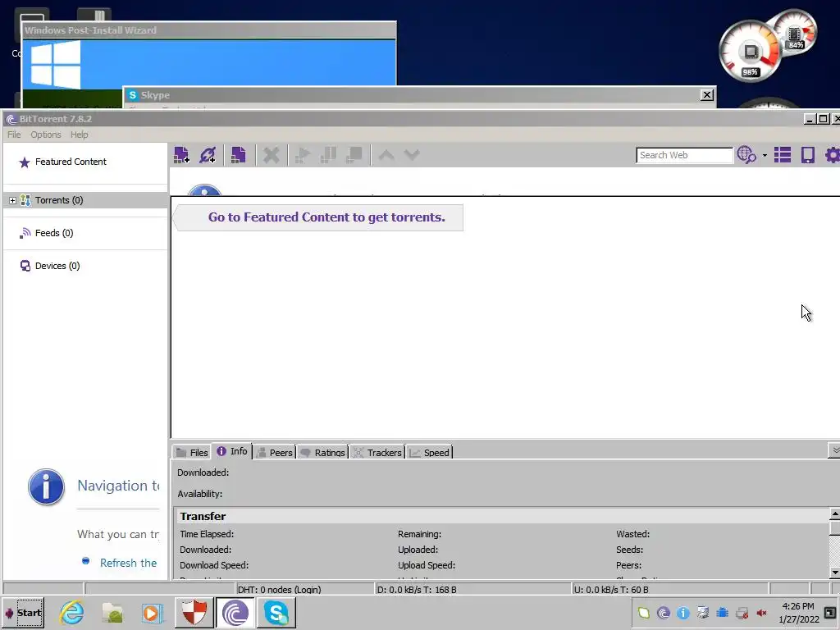840x630 pixels.
Task: Click the Pause torrent toolbar icon
Action: coord(328,155)
